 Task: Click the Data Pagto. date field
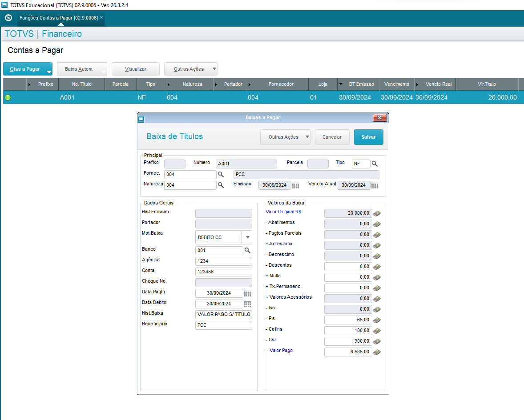[x=219, y=293]
